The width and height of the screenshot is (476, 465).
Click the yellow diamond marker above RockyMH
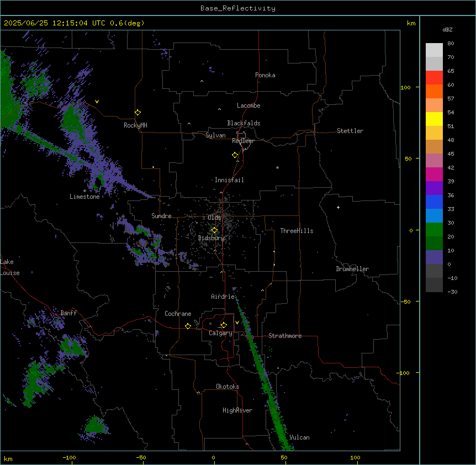pyautogui.click(x=137, y=113)
